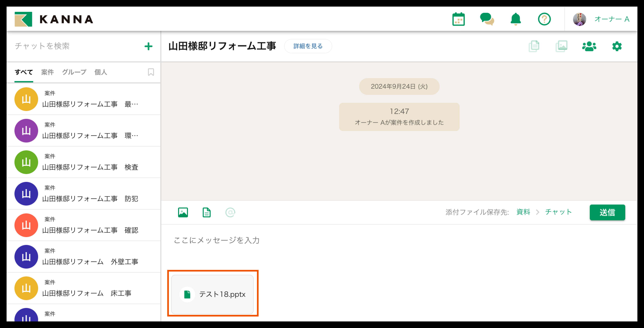Attach an image with picture icon
644x328 pixels.
pyautogui.click(x=183, y=212)
